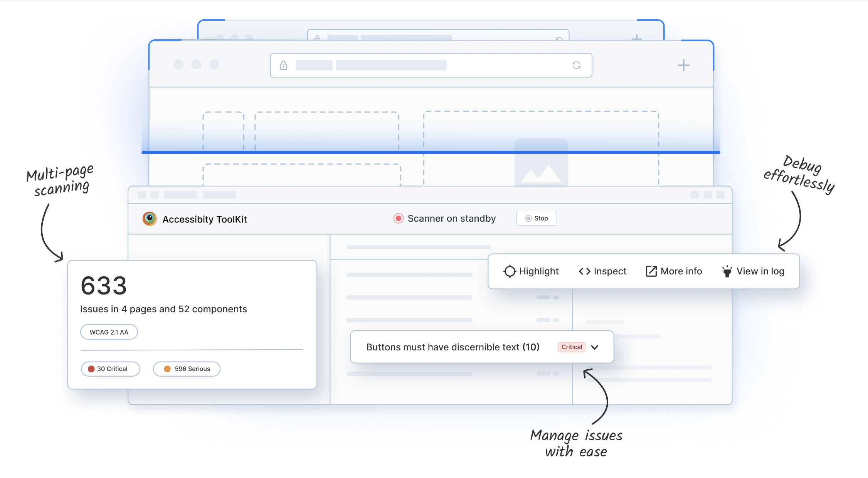Stop the active accessibility scanner
Screen dimensions: 868x478
536,218
